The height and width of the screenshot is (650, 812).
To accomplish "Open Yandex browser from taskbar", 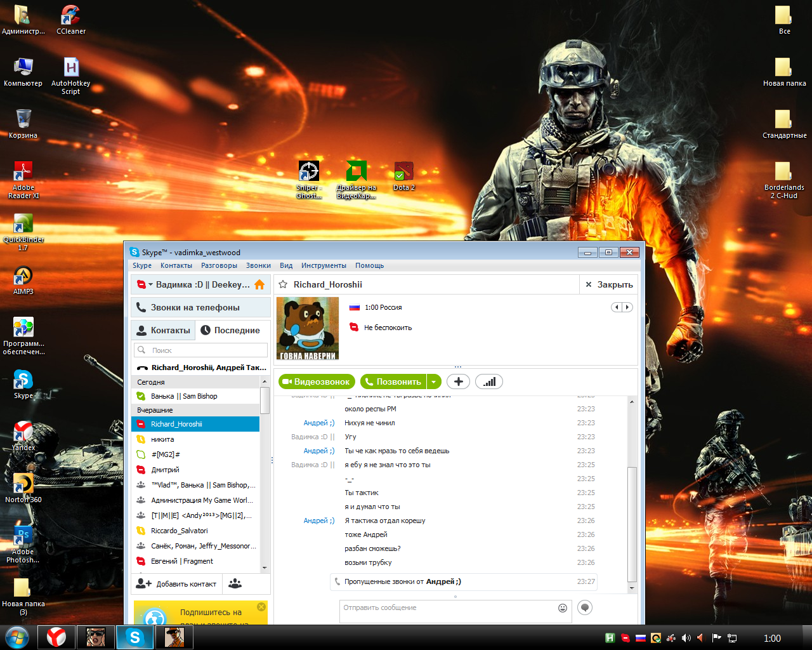I will (56, 637).
